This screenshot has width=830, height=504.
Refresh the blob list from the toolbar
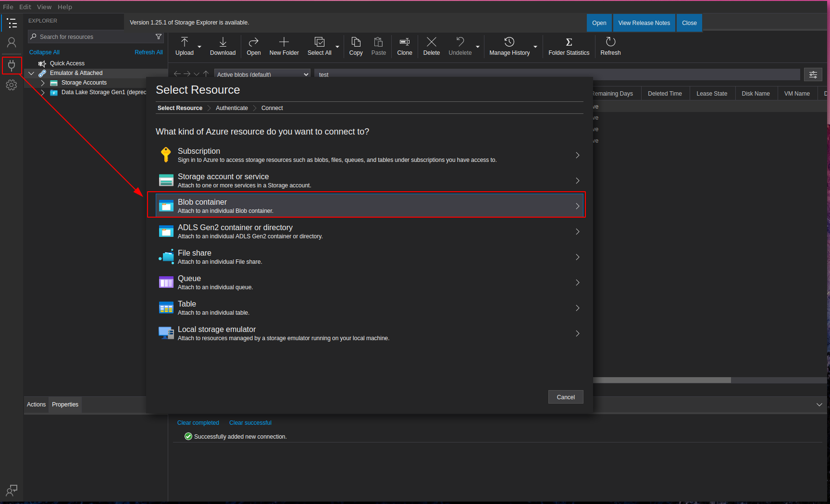tap(610, 47)
